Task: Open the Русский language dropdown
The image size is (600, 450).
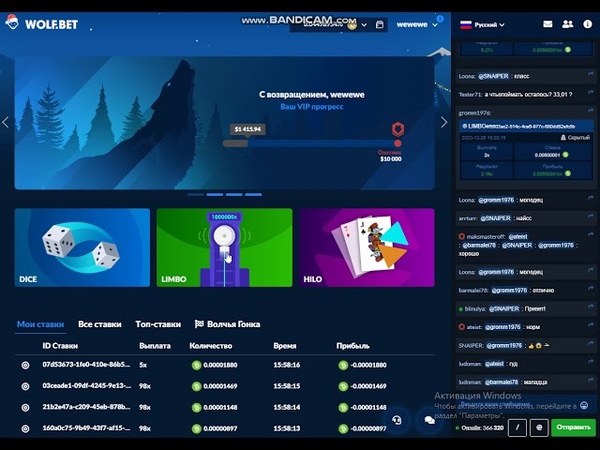Action: coord(482,25)
